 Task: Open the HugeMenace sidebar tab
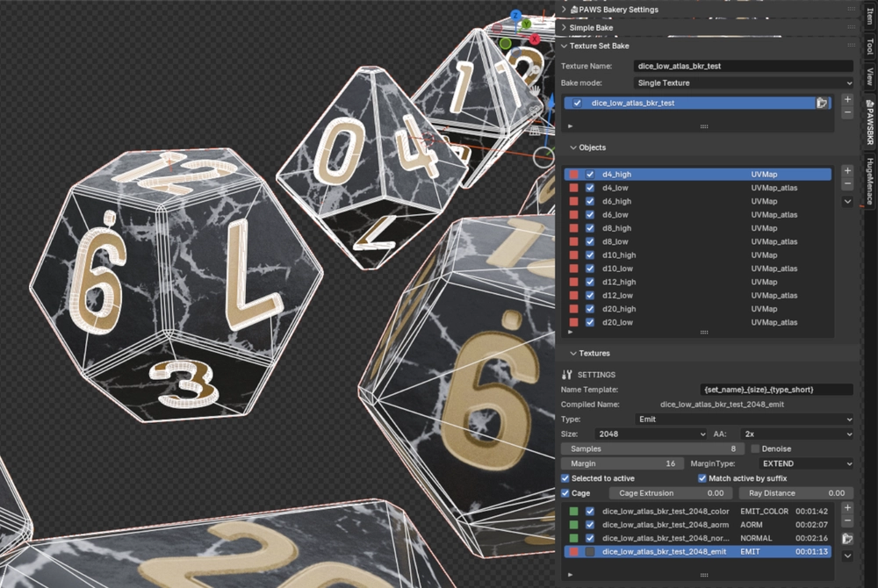pyautogui.click(x=869, y=181)
